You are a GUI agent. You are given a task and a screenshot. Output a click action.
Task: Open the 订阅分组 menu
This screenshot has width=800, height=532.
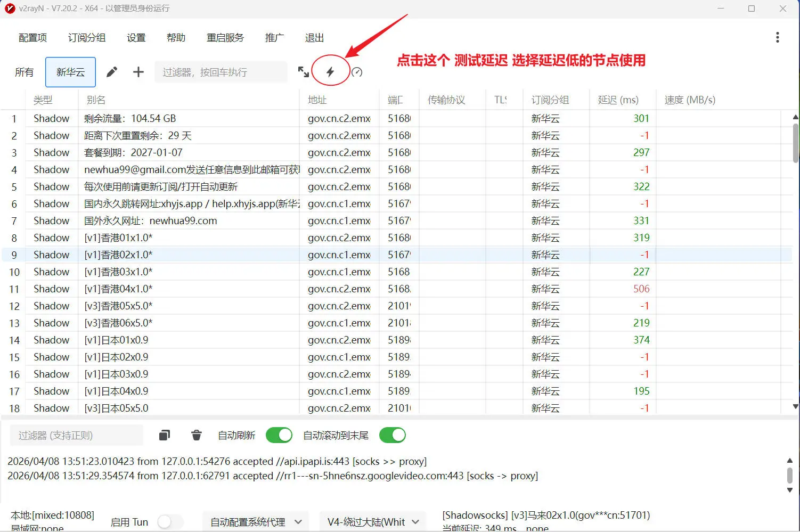[x=86, y=37]
